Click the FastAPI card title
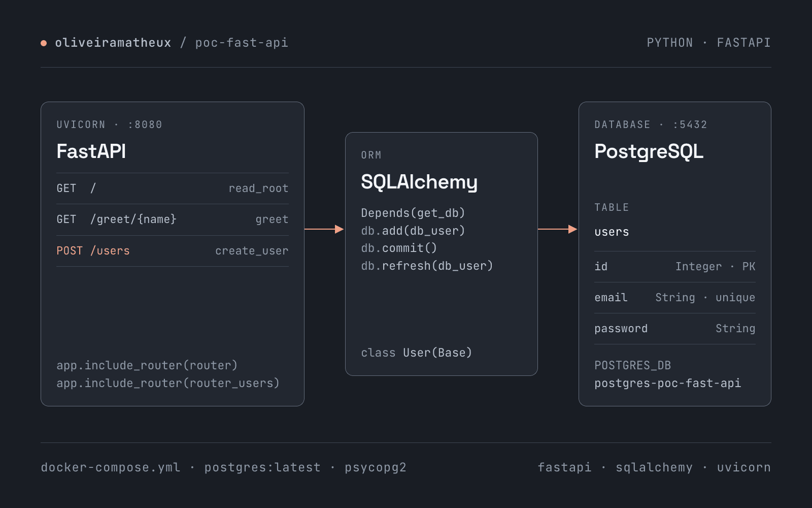The height and width of the screenshot is (508, 812). pyautogui.click(x=91, y=151)
